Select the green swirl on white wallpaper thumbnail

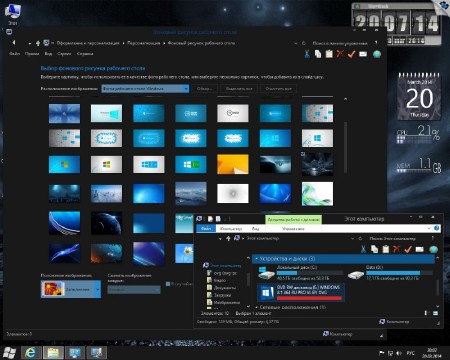(x=317, y=194)
